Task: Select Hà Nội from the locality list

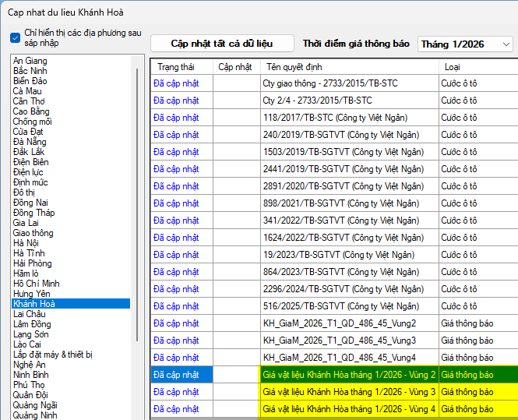Action: [26, 243]
